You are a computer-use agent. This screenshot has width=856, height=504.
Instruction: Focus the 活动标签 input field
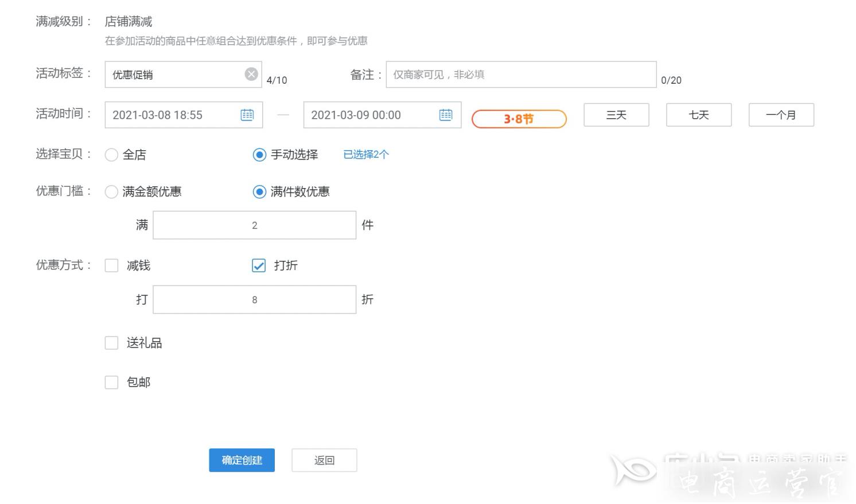pyautogui.click(x=183, y=75)
